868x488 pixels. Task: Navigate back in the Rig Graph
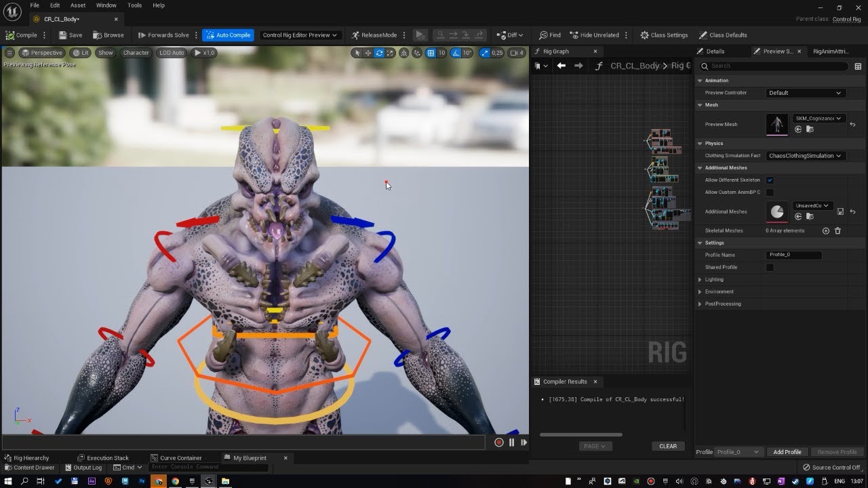pos(561,66)
